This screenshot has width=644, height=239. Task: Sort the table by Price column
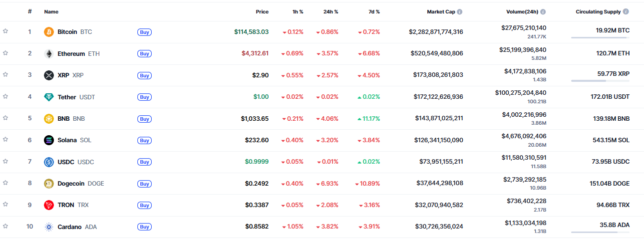(x=262, y=12)
